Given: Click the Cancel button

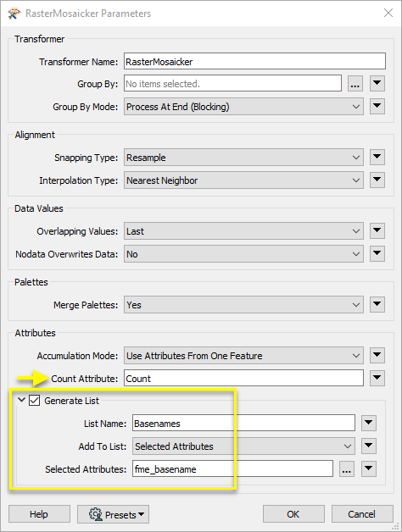Looking at the screenshot, I should pyautogui.click(x=362, y=514).
